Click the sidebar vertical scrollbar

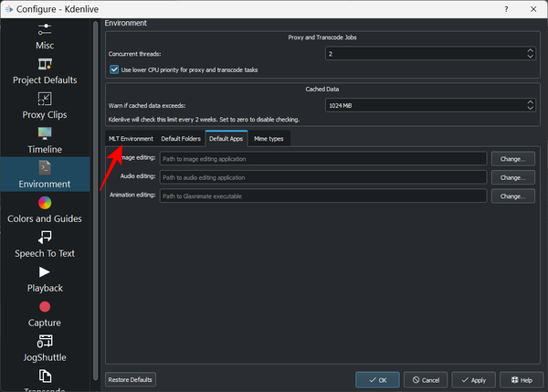(x=95, y=200)
